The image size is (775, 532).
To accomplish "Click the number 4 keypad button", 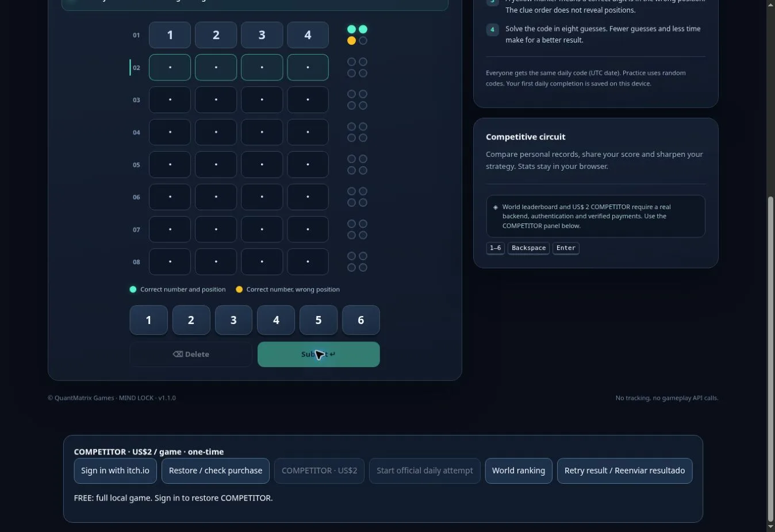I will point(276,320).
